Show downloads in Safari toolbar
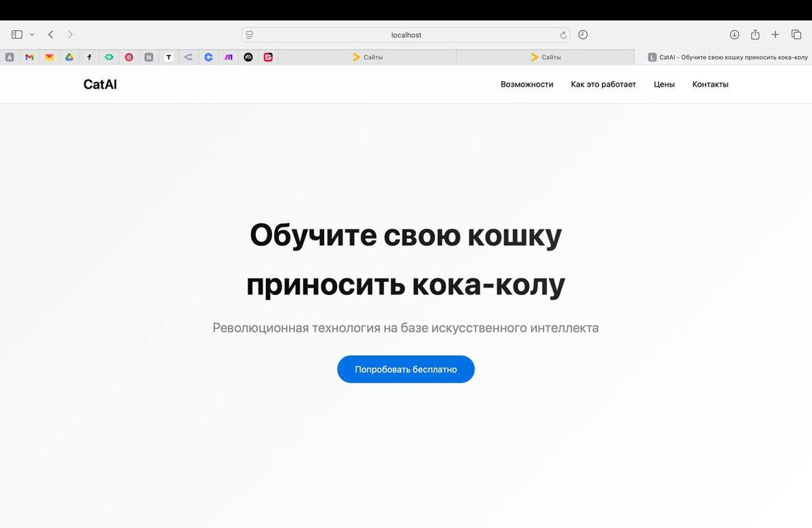The image size is (812, 528). click(x=734, y=35)
